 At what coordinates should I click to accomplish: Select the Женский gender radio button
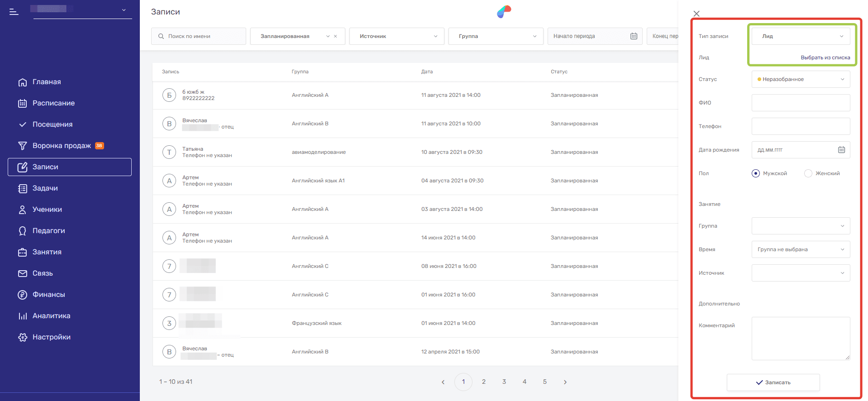[808, 173]
